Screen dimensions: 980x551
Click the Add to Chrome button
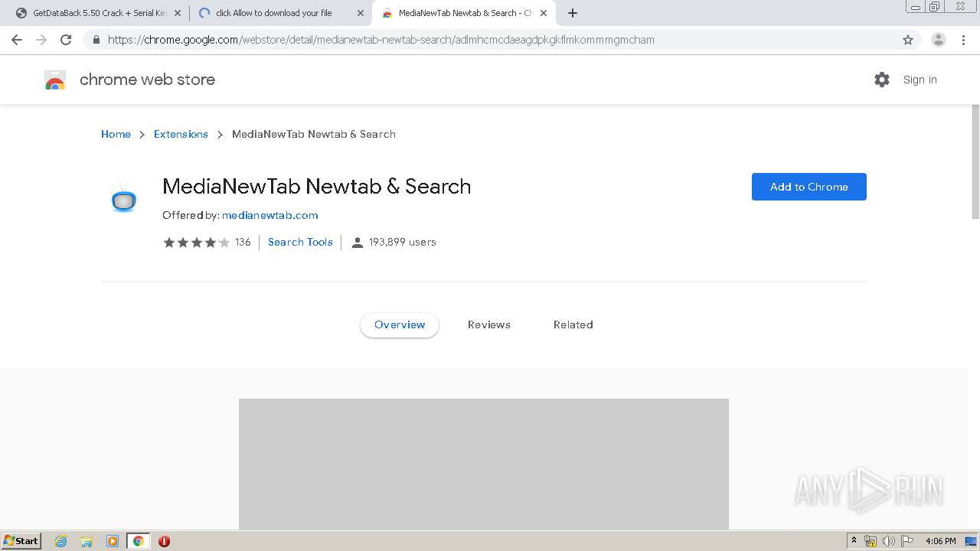click(808, 187)
